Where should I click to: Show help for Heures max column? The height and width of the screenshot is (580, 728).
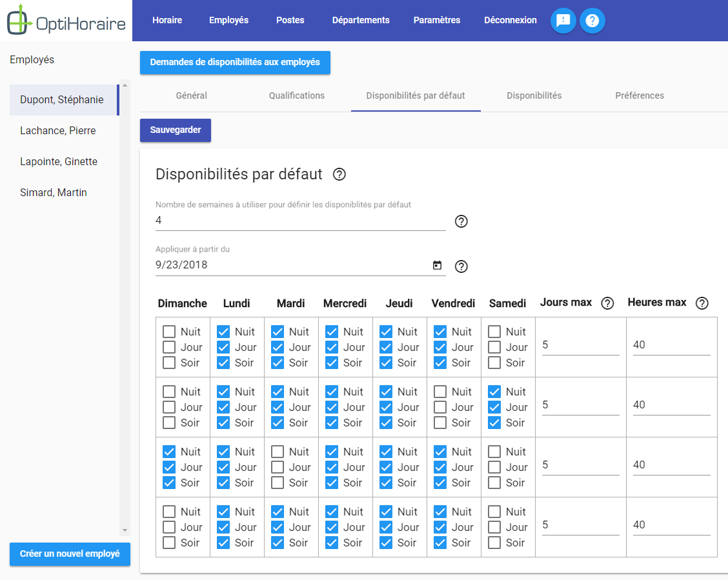point(702,303)
